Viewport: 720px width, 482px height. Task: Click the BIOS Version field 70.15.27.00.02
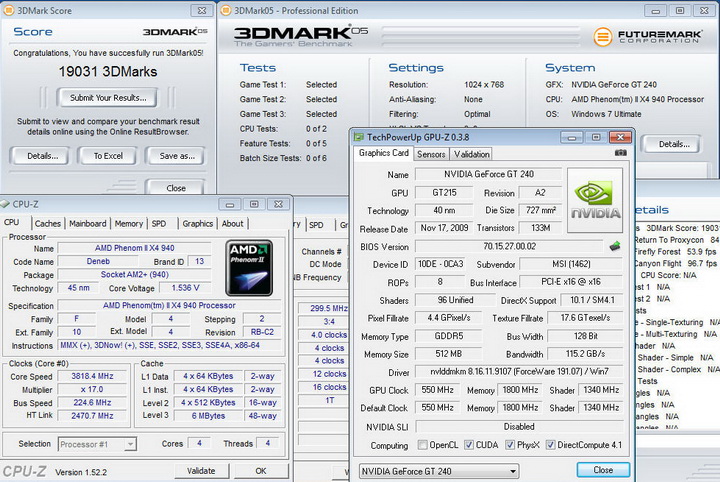(509, 247)
